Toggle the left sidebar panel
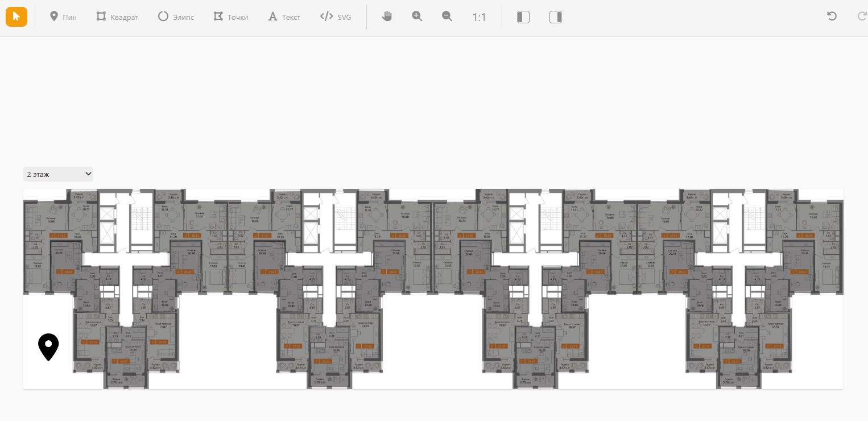 point(523,17)
